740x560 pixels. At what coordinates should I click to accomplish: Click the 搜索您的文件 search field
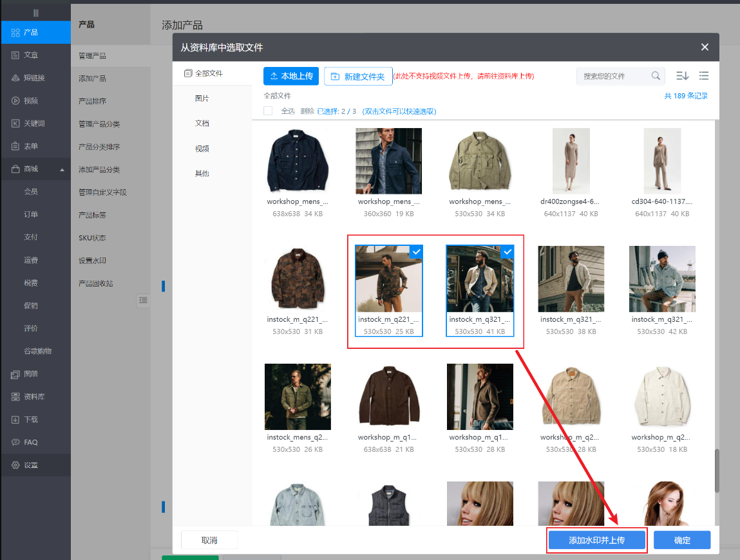pos(613,76)
